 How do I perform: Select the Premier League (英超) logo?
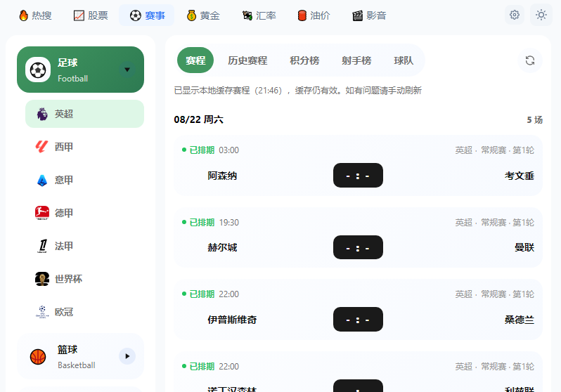(42, 114)
